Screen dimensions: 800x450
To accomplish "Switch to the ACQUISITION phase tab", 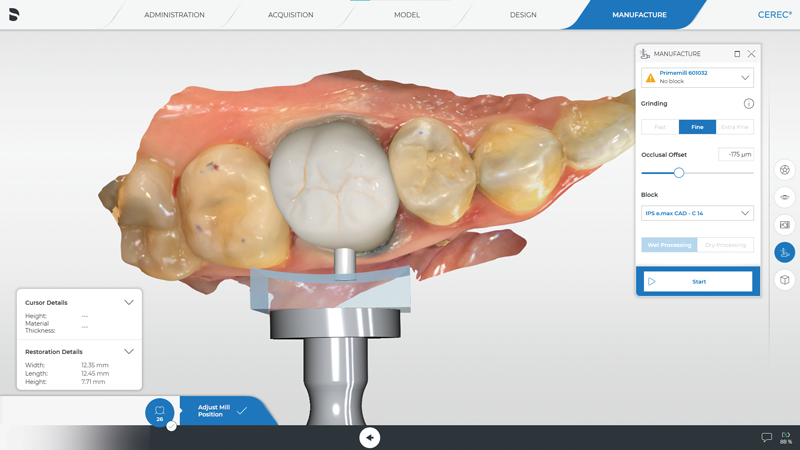I will pyautogui.click(x=290, y=15).
